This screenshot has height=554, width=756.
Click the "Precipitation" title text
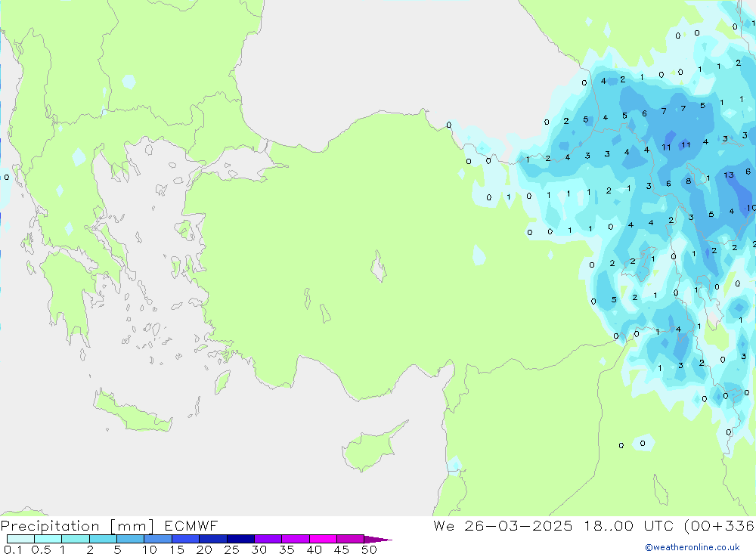50,526
